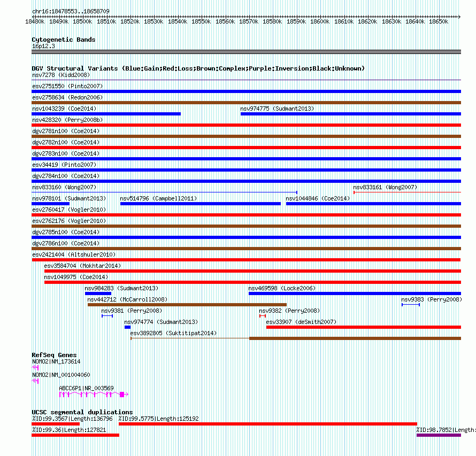Click the nsv9381 (Perry2008) blue bracket feature
The width and height of the screenshot is (476, 456).
click(107, 316)
